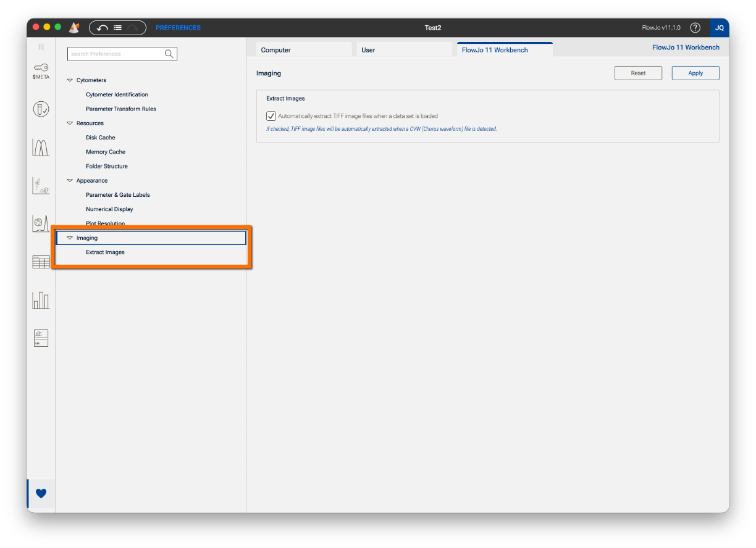Screen dimensions: 756x548
Task: Open the scatter dot plot sidebar icon
Action: pyautogui.click(x=41, y=186)
